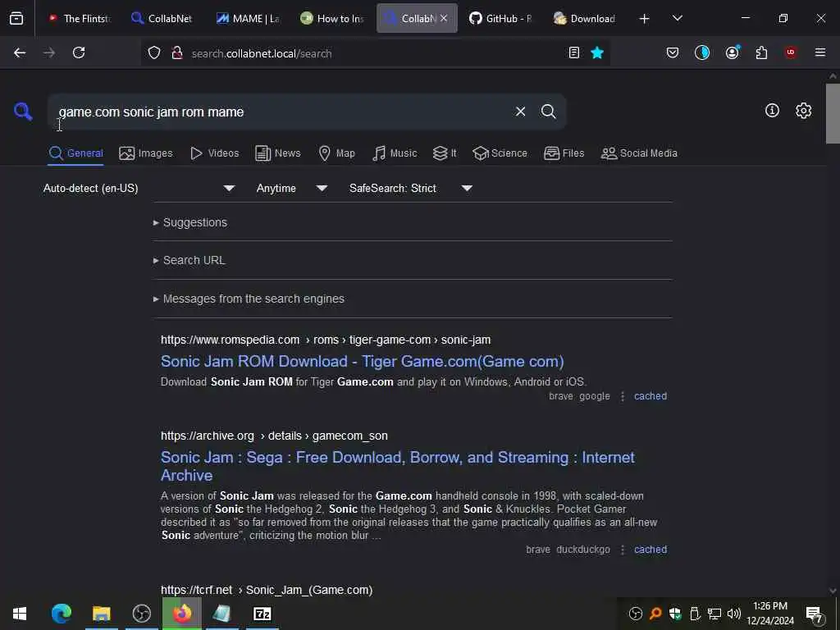Viewport: 840px width, 630px height.
Task: Select the Music search category
Action: [x=395, y=153]
